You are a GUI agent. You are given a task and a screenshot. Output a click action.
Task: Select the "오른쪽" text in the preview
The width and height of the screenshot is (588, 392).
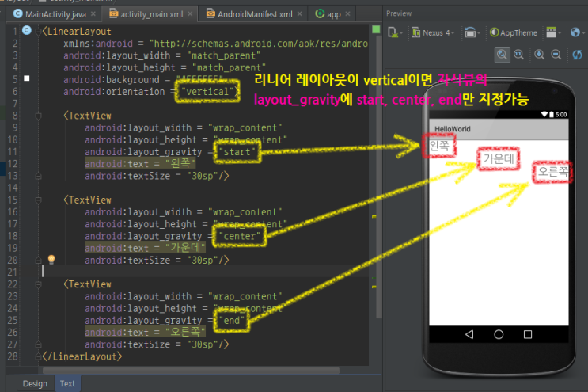click(552, 172)
